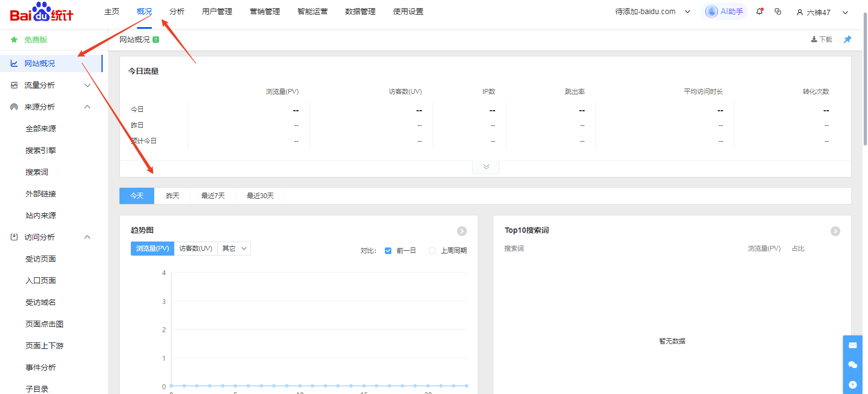Click the copy icon beside the bell
Viewport: 868px width, 394px height.
pyautogui.click(x=778, y=11)
